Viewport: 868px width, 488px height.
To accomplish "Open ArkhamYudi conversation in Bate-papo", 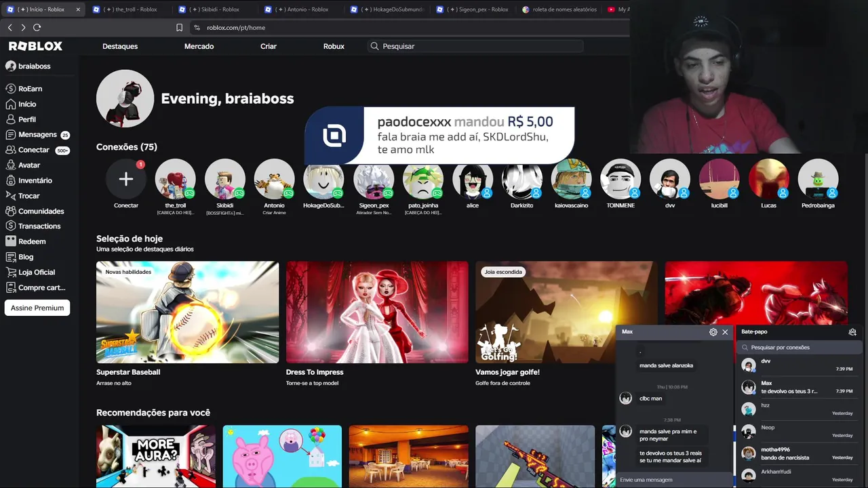I will pyautogui.click(x=799, y=475).
